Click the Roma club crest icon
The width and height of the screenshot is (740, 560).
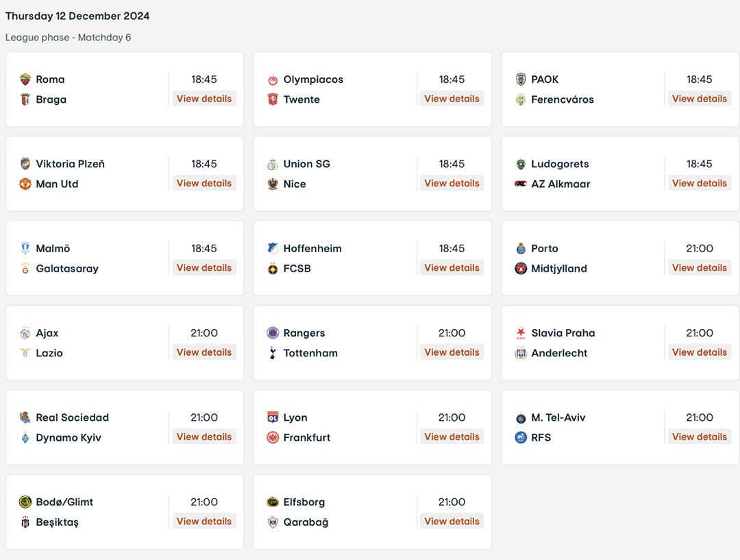(25, 80)
